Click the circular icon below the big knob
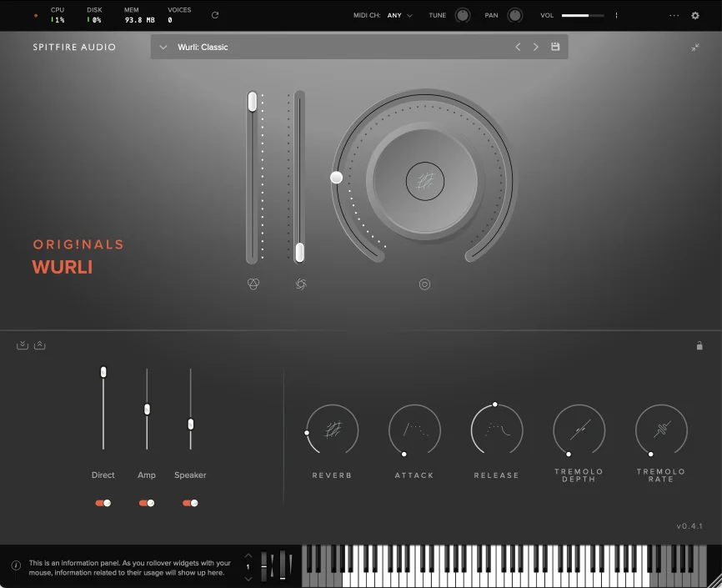 click(x=424, y=284)
